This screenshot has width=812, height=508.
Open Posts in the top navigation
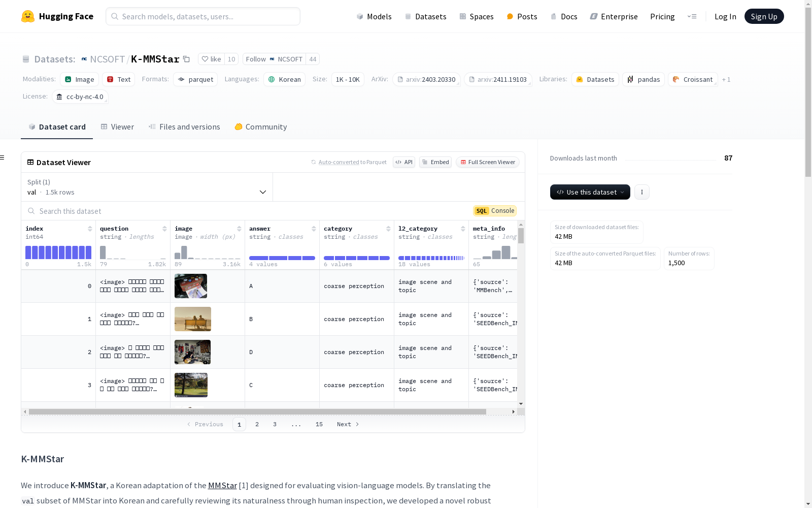click(x=522, y=16)
